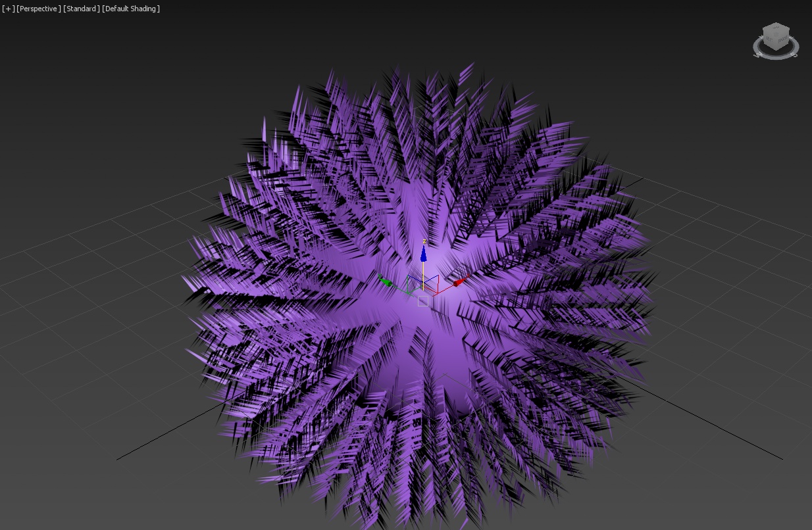Click the blue Z axis gizmo arrow
The height and width of the screenshot is (530, 812).
[x=424, y=254]
